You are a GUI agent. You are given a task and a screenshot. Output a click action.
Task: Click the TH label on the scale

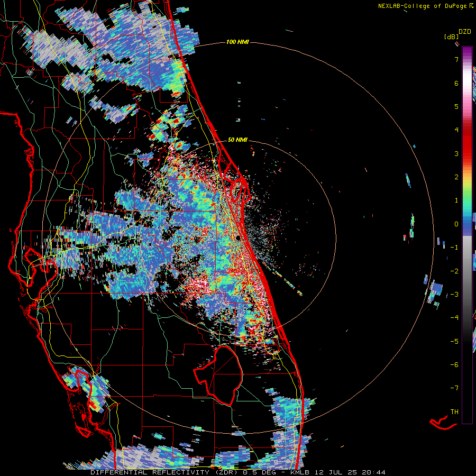pos(454,412)
